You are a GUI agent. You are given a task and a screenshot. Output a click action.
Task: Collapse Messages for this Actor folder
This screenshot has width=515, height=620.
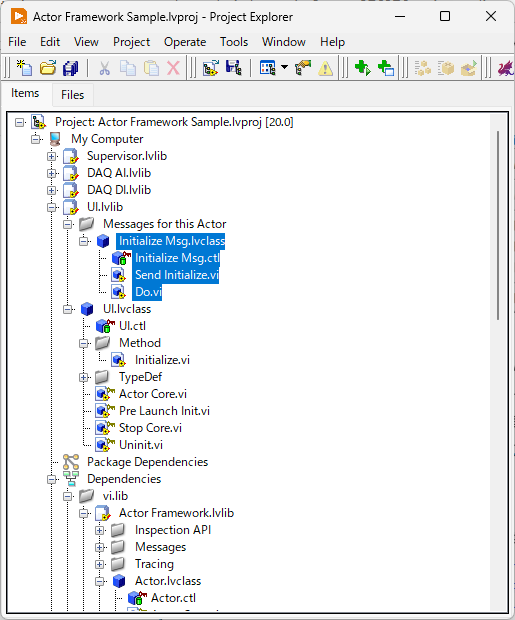tap(68, 225)
